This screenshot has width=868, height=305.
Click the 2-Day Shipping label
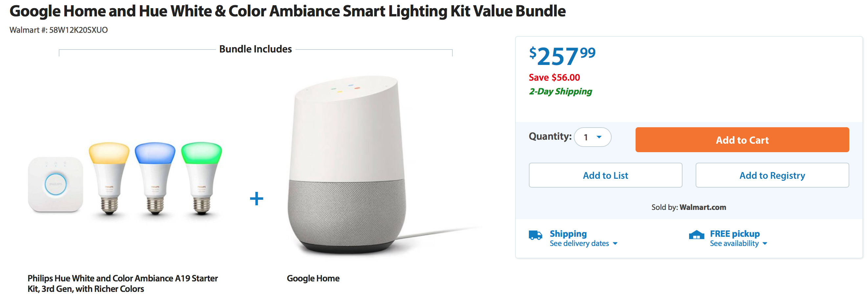[x=560, y=91]
